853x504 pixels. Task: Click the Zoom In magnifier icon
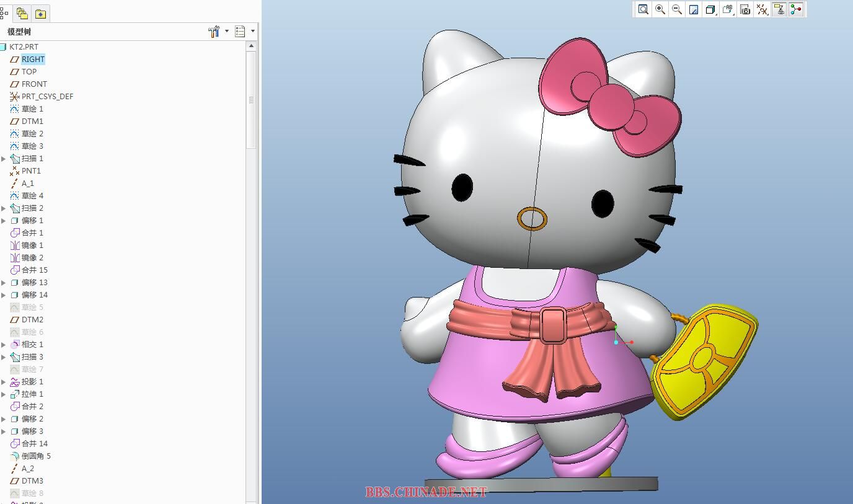(660, 9)
